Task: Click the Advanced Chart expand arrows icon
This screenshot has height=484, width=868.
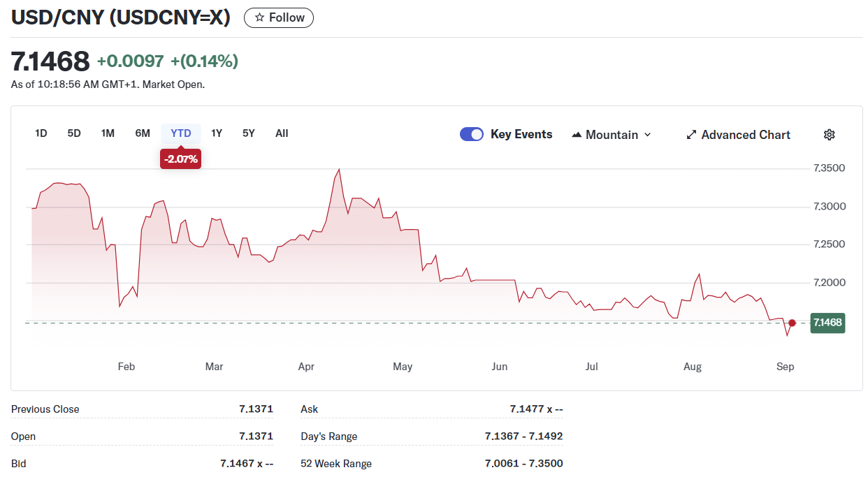Action: pos(691,135)
